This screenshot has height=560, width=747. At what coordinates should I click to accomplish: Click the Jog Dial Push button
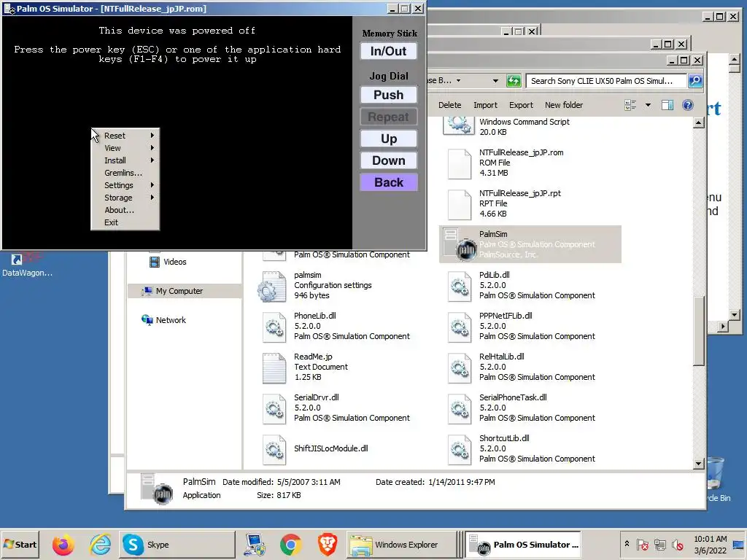(x=388, y=95)
